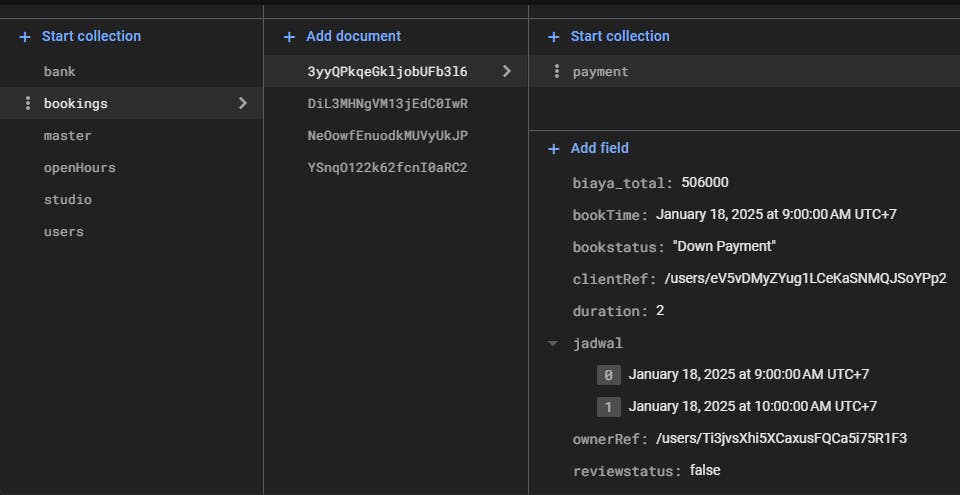This screenshot has width=960, height=495.
Task: Click the chevron next to document 3yyQPkqeGkljobUFb3l6
Action: [507, 72]
